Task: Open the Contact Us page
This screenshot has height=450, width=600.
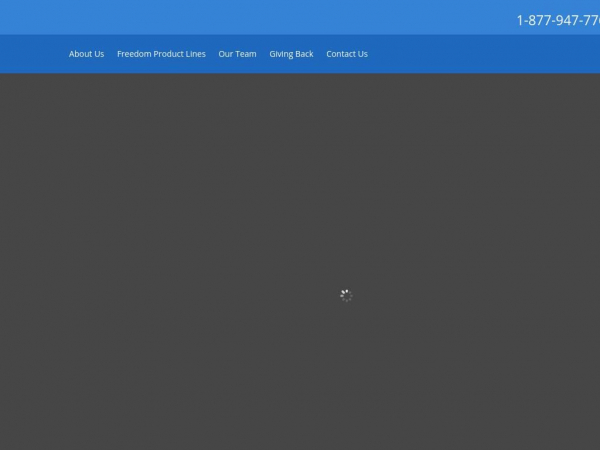Action: (x=347, y=54)
